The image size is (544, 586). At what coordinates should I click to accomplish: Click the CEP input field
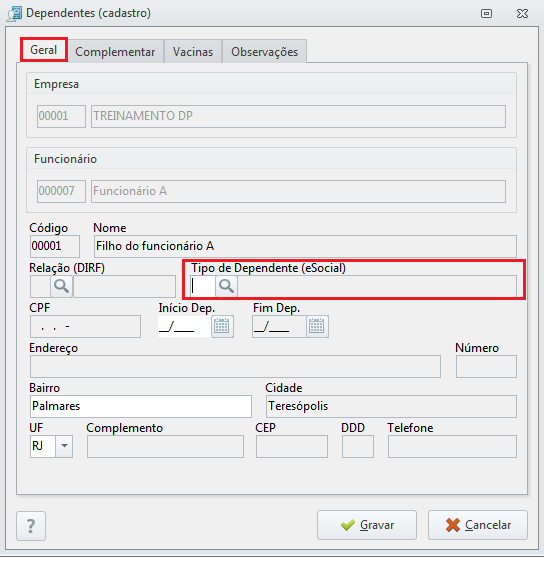click(x=292, y=446)
